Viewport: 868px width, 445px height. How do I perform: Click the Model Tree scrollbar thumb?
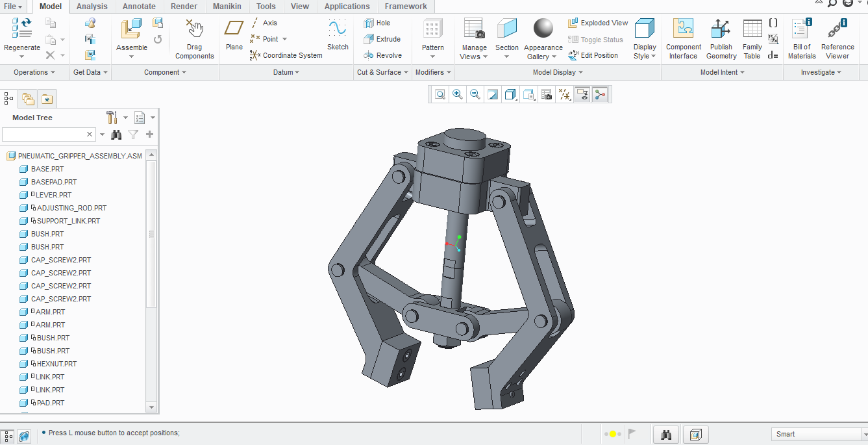[151, 234]
